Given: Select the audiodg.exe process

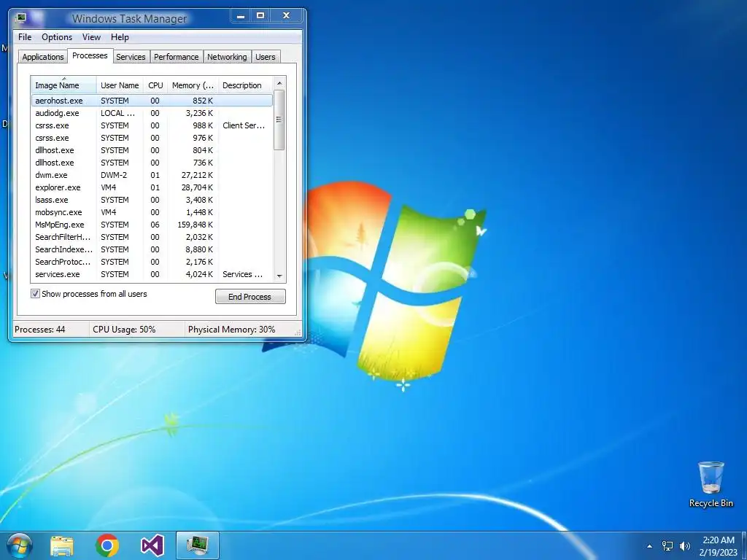Looking at the screenshot, I should pyautogui.click(x=152, y=113).
